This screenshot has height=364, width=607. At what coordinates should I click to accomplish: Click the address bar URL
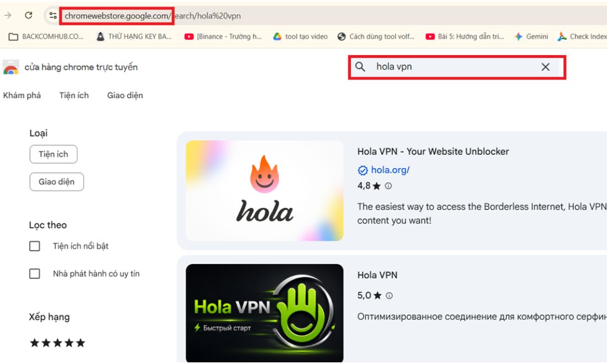[152, 16]
